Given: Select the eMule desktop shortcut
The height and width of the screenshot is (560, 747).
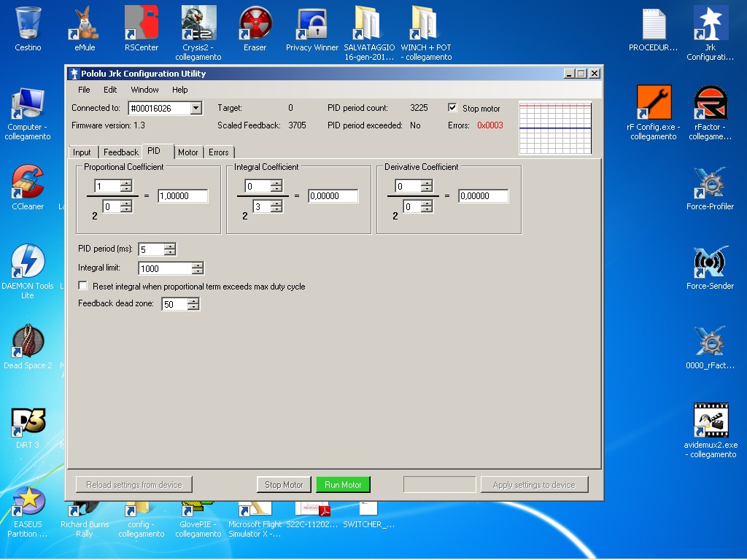Looking at the screenshot, I should point(85,24).
